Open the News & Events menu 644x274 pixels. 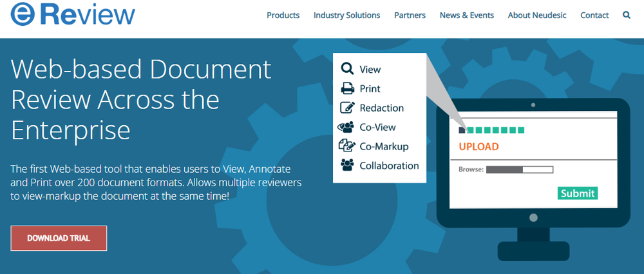pyautogui.click(x=466, y=15)
